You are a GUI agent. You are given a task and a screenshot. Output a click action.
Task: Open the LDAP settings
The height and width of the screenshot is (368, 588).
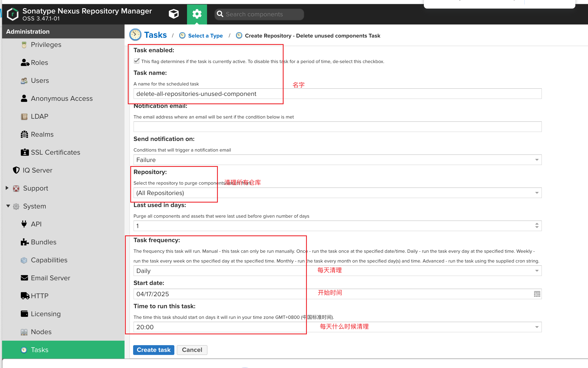(x=39, y=116)
